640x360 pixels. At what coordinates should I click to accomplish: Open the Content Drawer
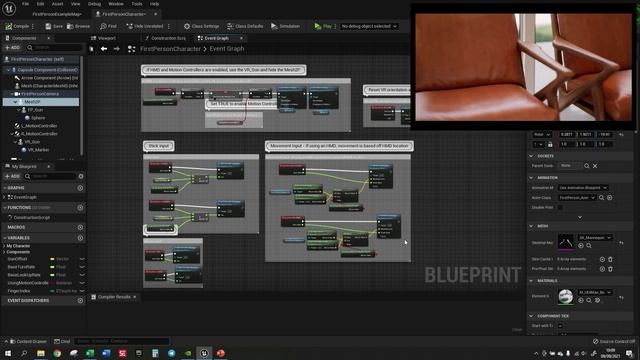[x=28, y=341]
